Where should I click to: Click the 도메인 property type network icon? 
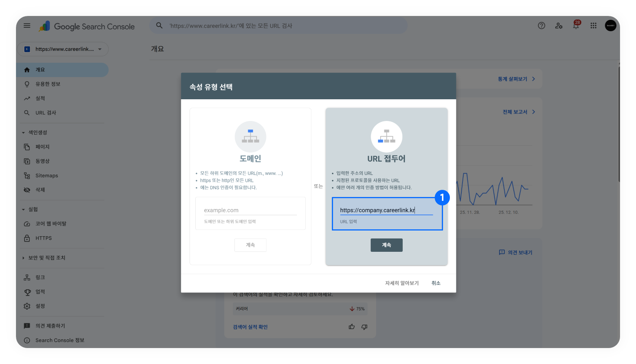pyautogui.click(x=250, y=137)
